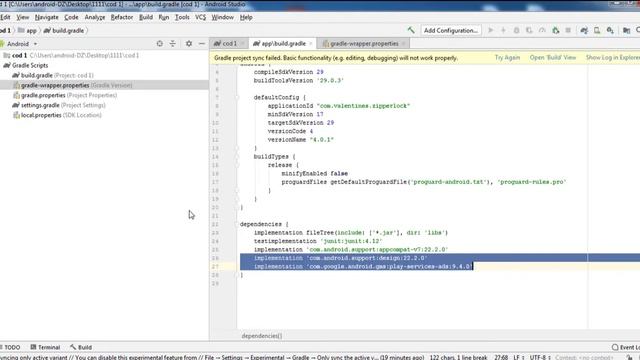640x360 pixels.
Task: Open the View menu
Action: click(x=22, y=17)
